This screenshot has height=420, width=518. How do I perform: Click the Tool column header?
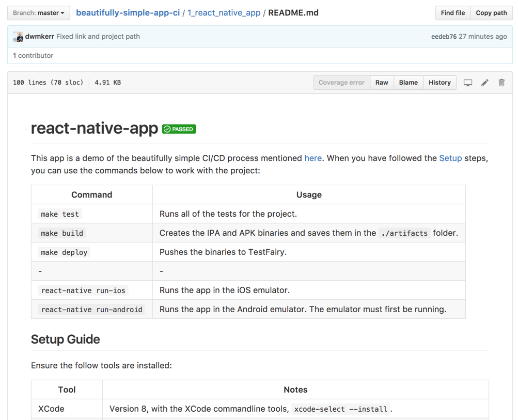pyautogui.click(x=67, y=390)
